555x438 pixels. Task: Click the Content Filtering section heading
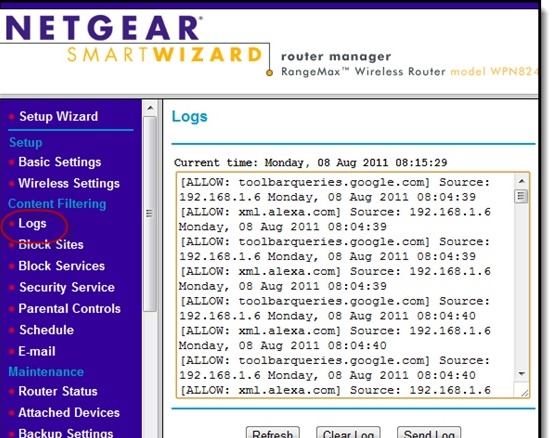(x=57, y=204)
